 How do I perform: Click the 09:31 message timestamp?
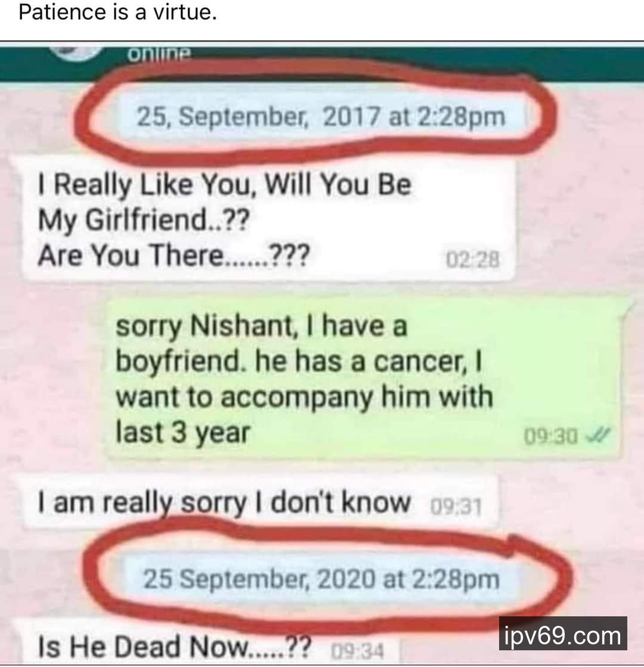click(x=456, y=507)
